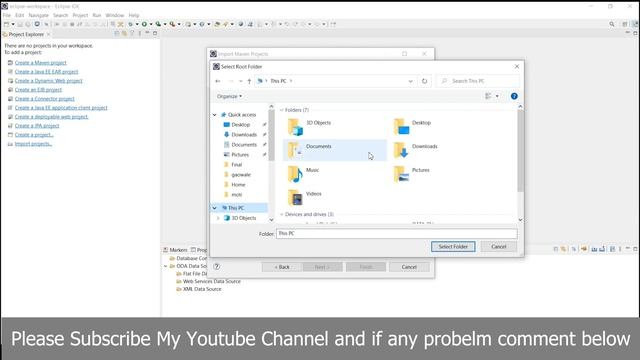Select the Home folder in sidebar

click(238, 185)
